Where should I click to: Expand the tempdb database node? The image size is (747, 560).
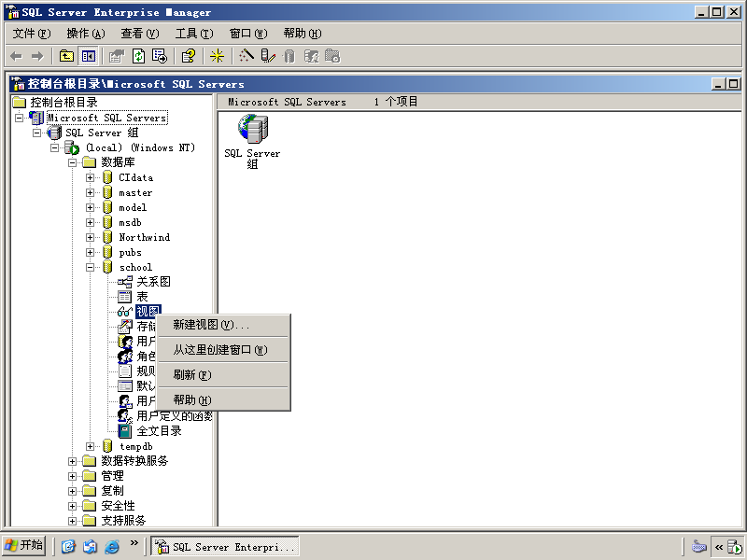(90, 446)
